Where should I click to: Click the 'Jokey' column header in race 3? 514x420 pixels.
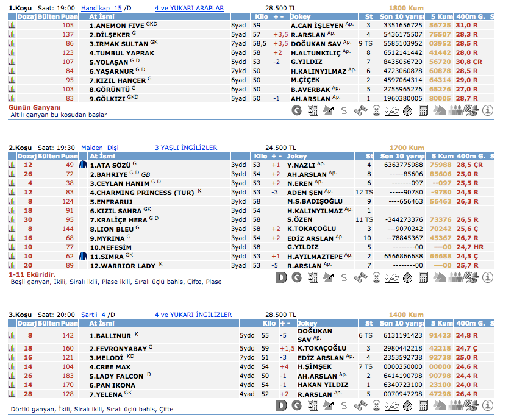[308, 323]
